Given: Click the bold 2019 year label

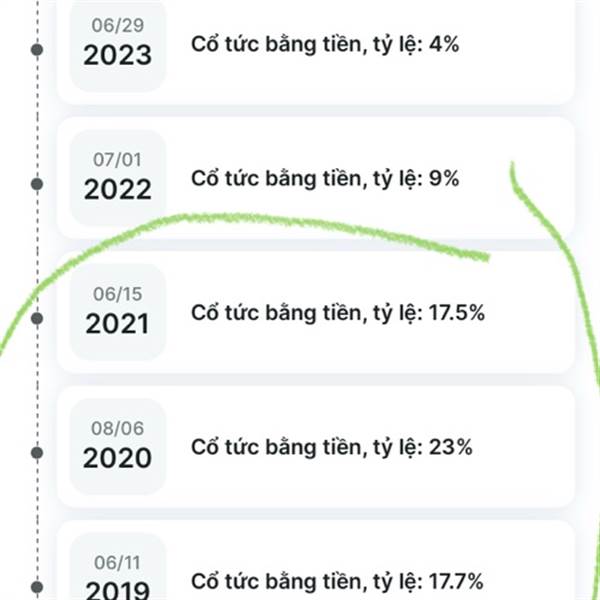Looking at the screenshot, I should point(117,589).
